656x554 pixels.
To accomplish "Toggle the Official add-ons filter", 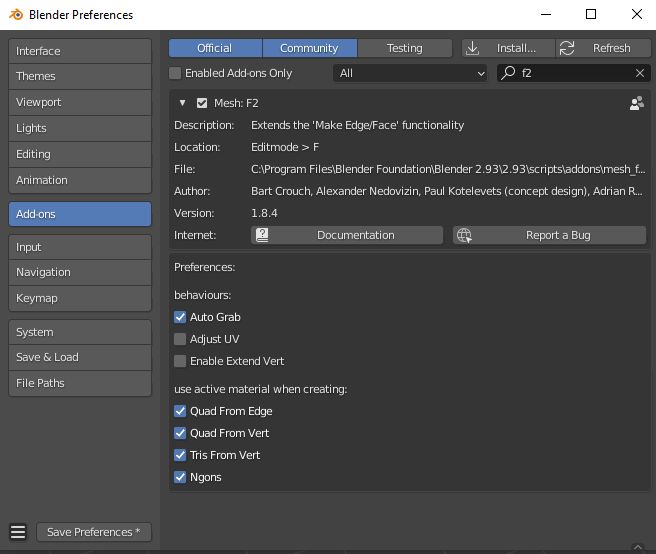I will coord(215,48).
